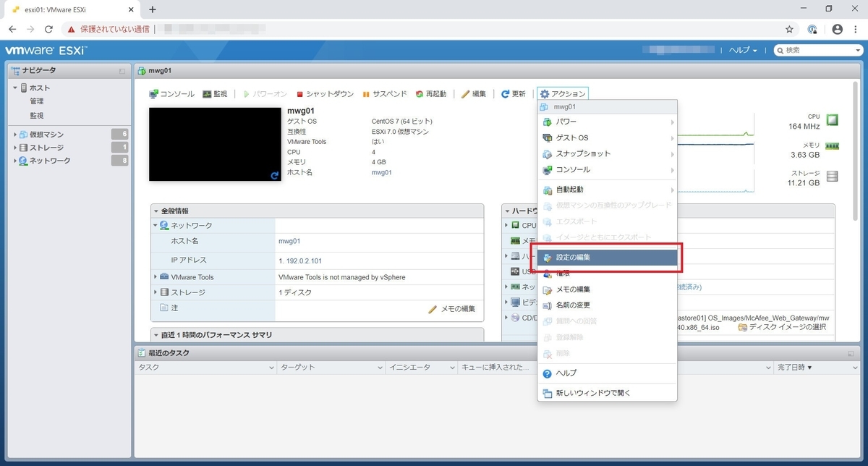Click the Network globe icon in navigator
868x466 pixels.
(x=23, y=161)
